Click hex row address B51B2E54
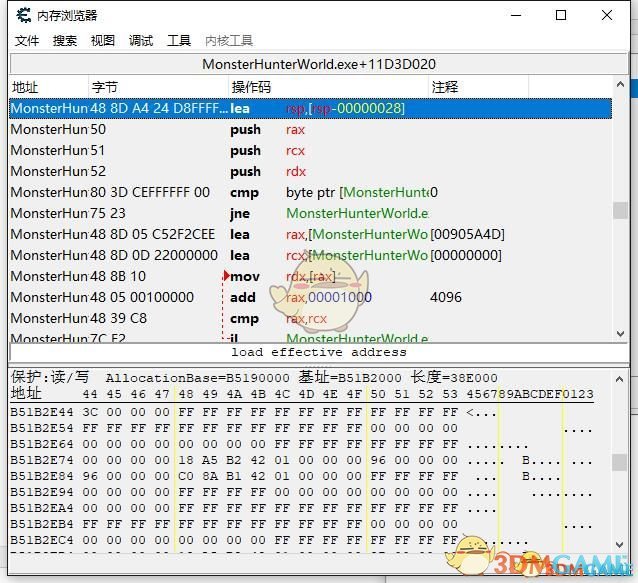638x583 pixels. pos(42,428)
